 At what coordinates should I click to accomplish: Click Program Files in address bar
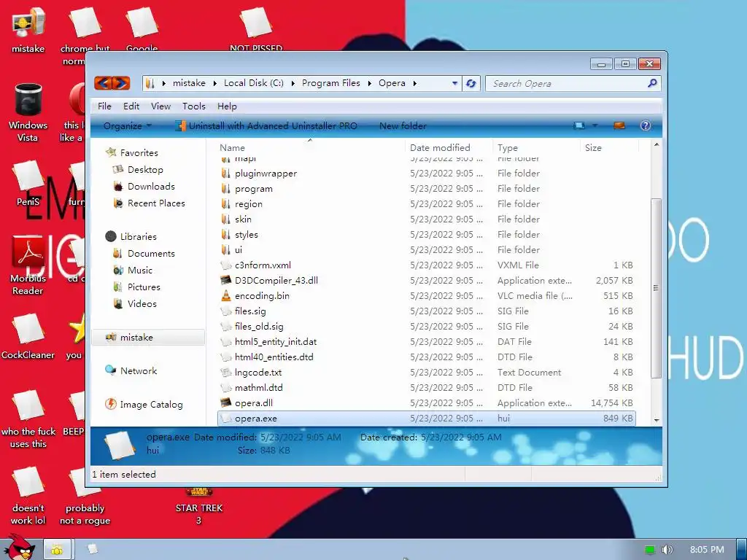331,83
